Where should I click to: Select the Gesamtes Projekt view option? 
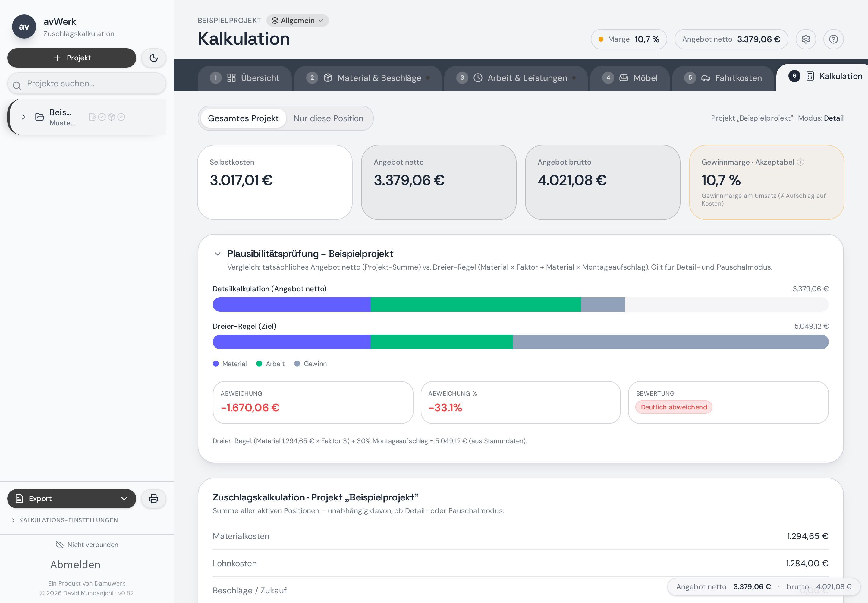point(243,118)
